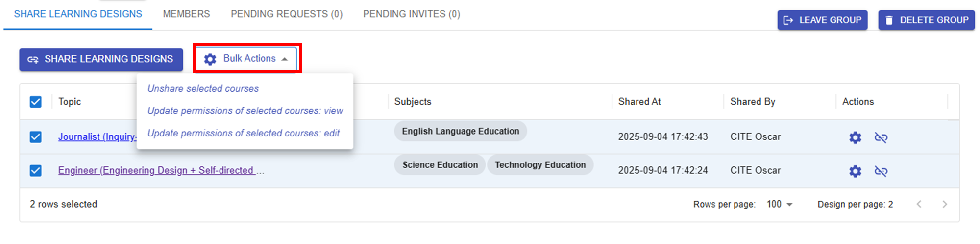Deselect the Engineer row checkbox
The width and height of the screenshot is (980, 244).
(36, 170)
